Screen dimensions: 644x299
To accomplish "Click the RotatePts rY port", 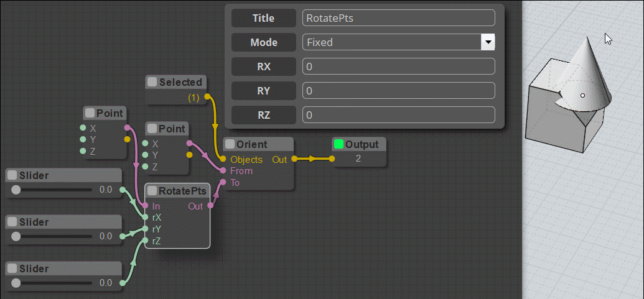I will (145, 229).
